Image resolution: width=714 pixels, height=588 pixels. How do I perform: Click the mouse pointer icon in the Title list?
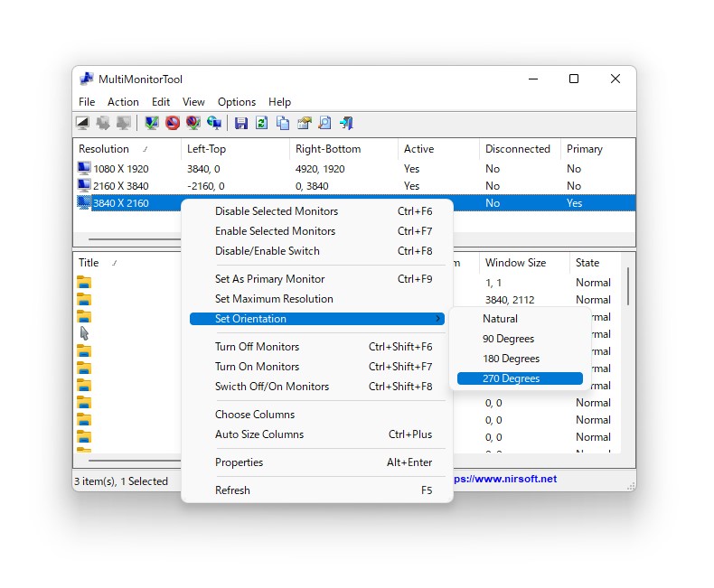(x=84, y=333)
